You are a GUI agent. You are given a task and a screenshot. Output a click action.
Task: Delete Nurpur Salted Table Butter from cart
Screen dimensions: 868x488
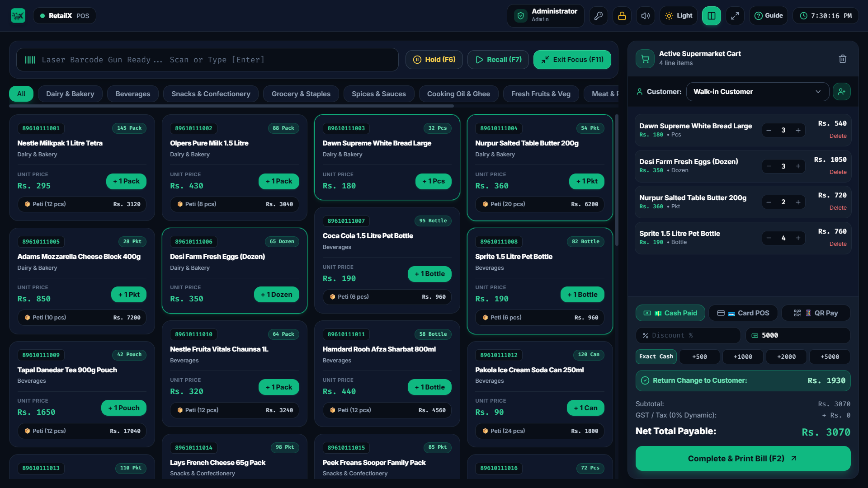click(838, 208)
